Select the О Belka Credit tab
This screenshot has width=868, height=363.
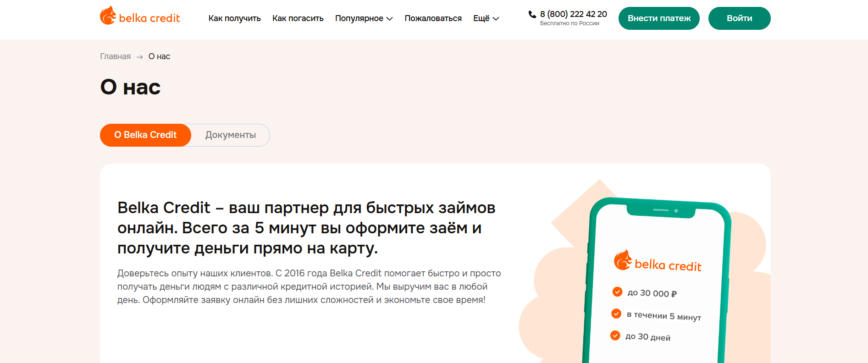click(x=145, y=135)
